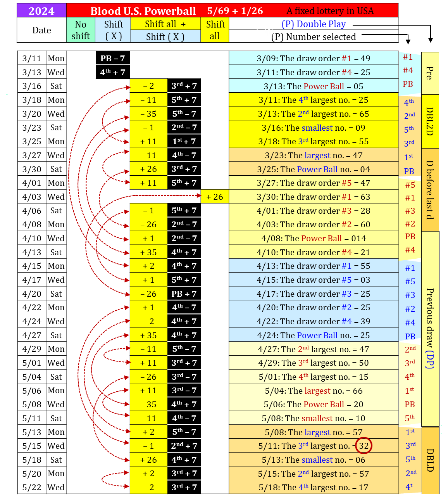Click '3/30: The draw order #1 = 63'

(314, 197)
